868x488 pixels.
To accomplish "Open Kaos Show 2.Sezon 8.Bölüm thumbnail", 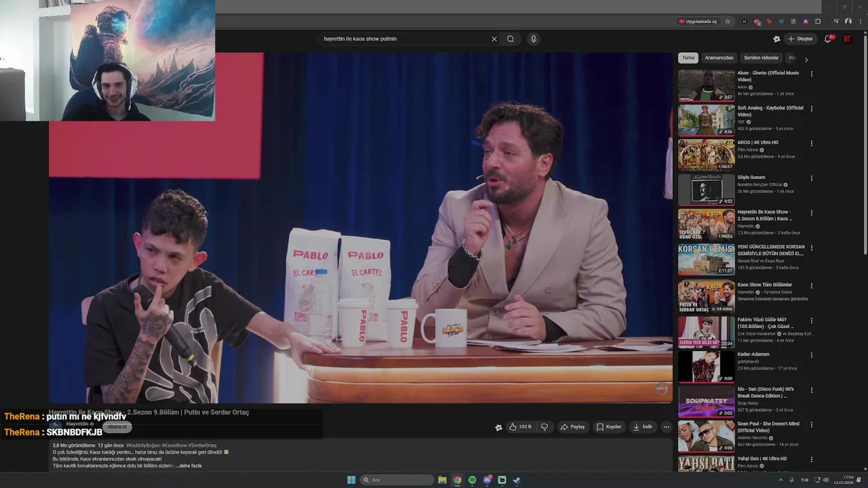I will (706, 224).
